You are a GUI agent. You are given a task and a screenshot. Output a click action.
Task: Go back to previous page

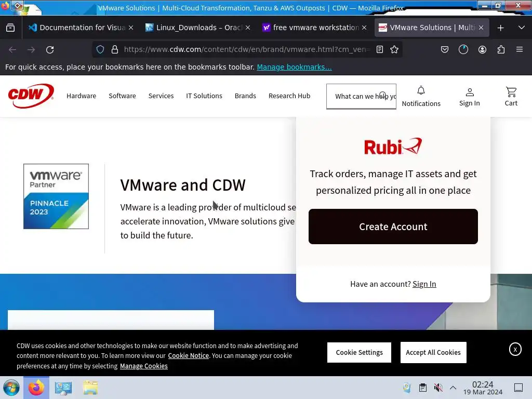[x=12, y=49]
